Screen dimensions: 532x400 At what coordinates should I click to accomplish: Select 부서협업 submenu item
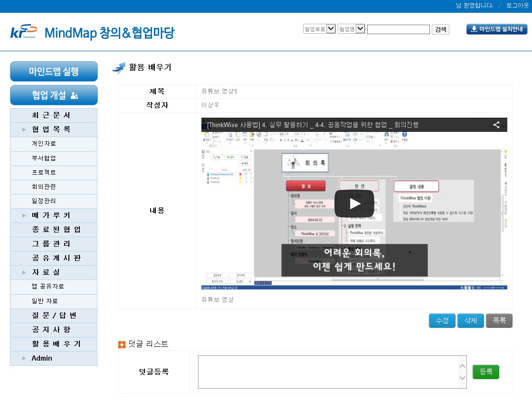(x=54, y=158)
